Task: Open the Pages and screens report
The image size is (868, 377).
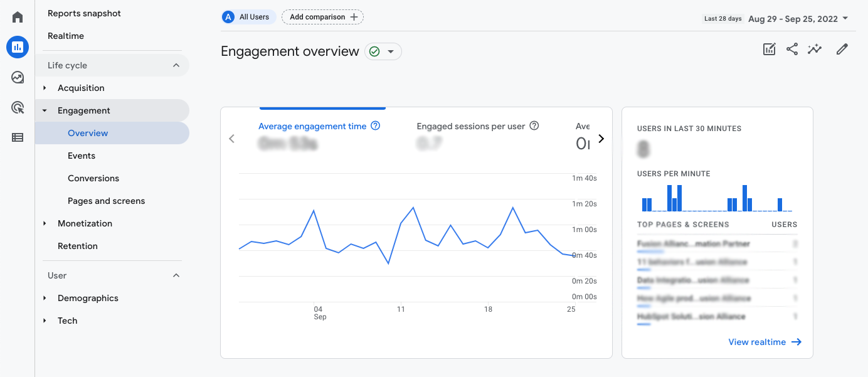Action: click(x=106, y=200)
